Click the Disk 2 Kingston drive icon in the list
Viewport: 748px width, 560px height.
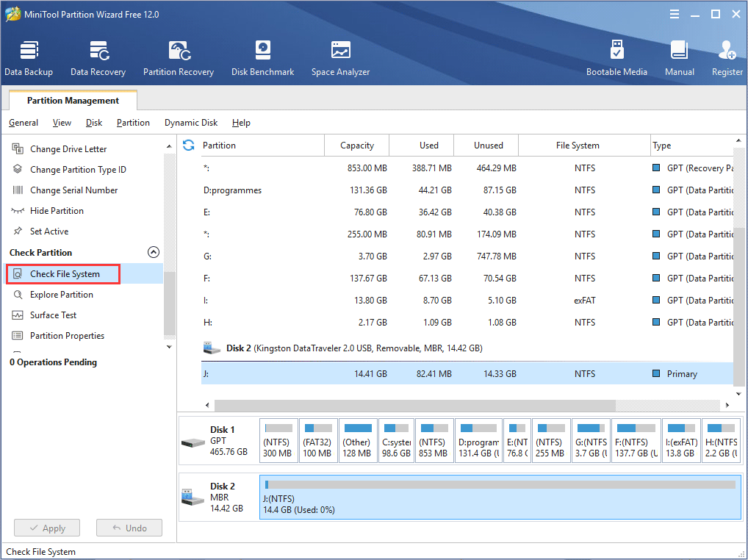[x=212, y=348]
